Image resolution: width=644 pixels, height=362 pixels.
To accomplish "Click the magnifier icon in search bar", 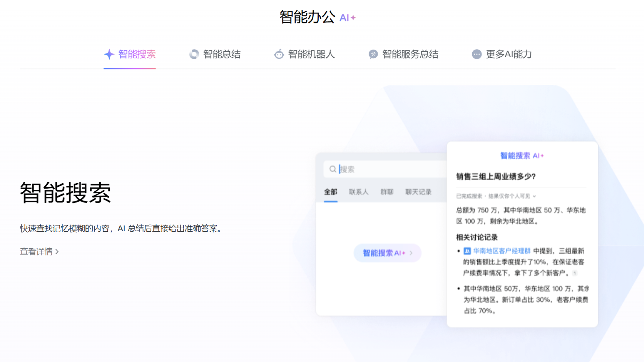I will point(332,169).
